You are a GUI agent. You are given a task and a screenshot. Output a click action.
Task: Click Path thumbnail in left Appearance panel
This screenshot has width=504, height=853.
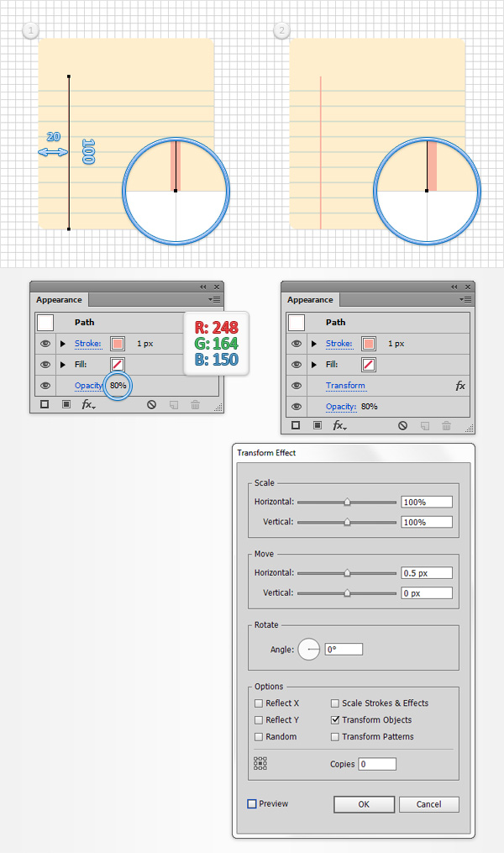click(45, 323)
